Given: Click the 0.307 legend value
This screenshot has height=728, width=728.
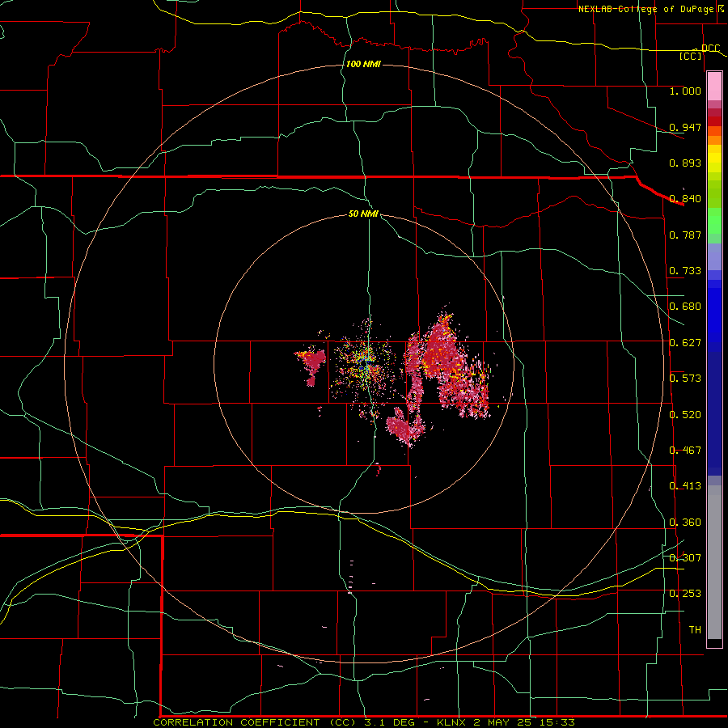Looking at the screenshot, I should [x=685, y=558].
